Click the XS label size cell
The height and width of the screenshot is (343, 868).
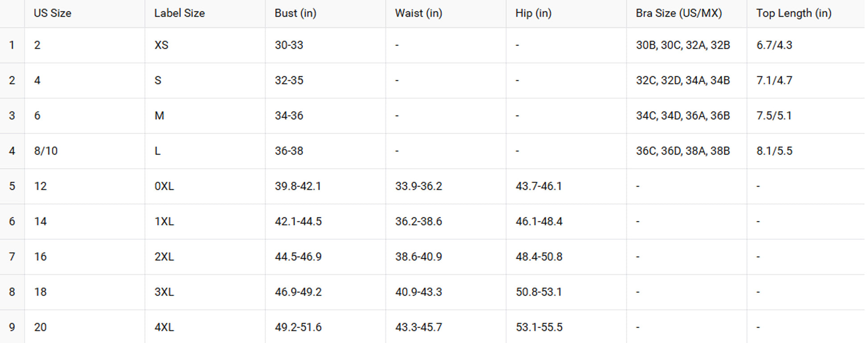click(x=161, y=45)
